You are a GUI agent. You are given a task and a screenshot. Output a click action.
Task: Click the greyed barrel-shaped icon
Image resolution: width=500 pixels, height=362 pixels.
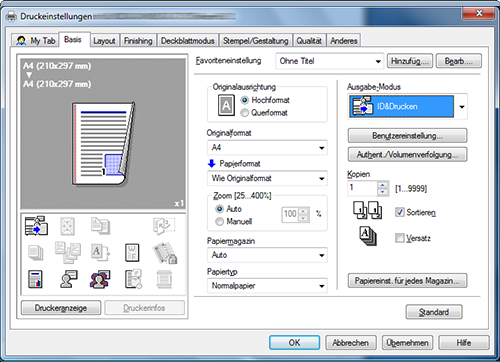click(164, 279)
